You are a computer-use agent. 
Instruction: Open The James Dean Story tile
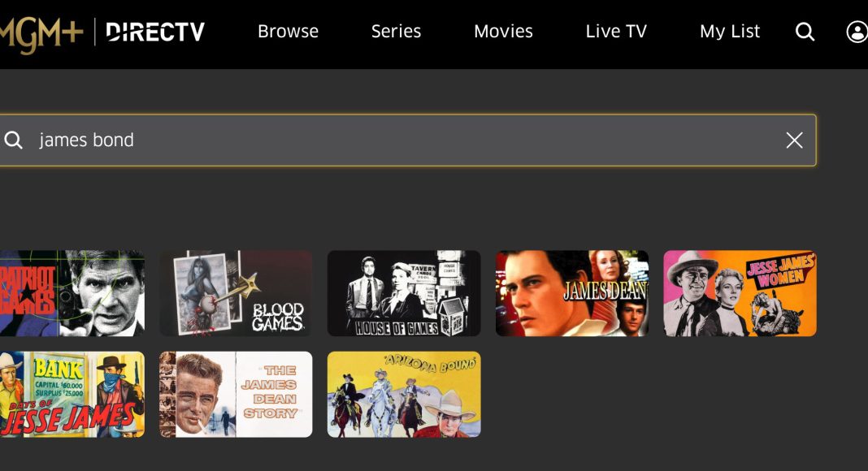pos(236,394)
